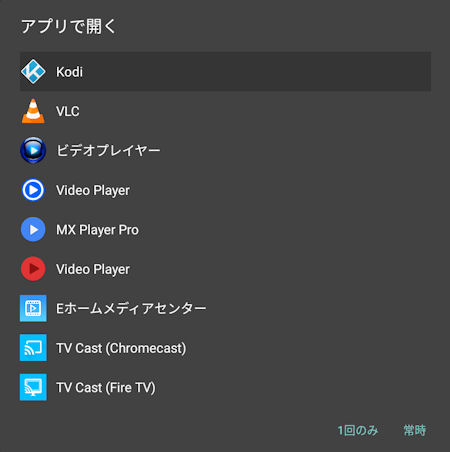Tap the Eホームメディアセンター film icon
This screenshot has height=452, width=450.
pyautogui.click(x=33, y=308)
